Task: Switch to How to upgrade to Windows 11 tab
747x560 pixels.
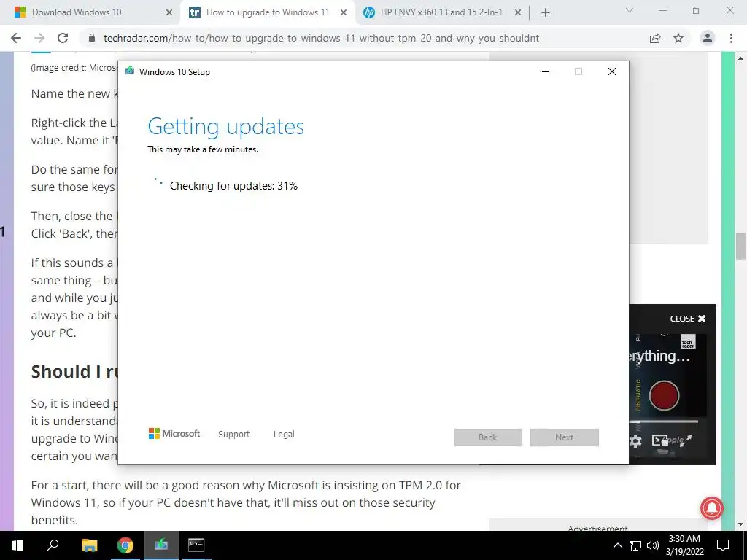Action: coord(267,12)
